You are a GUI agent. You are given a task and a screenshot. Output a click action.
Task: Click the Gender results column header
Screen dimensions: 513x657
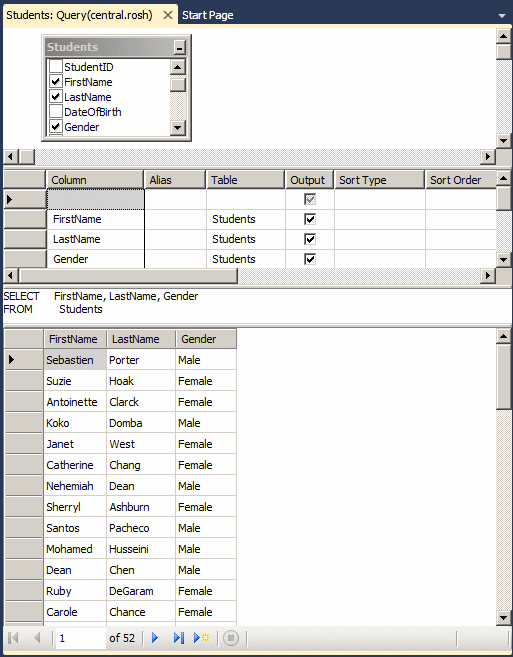tap(206, 339)
